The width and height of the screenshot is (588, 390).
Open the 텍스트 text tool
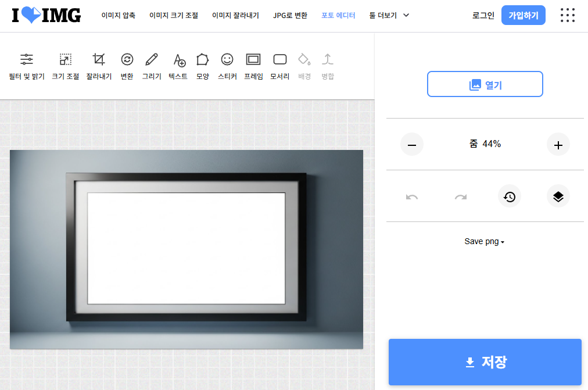point(177,64)
